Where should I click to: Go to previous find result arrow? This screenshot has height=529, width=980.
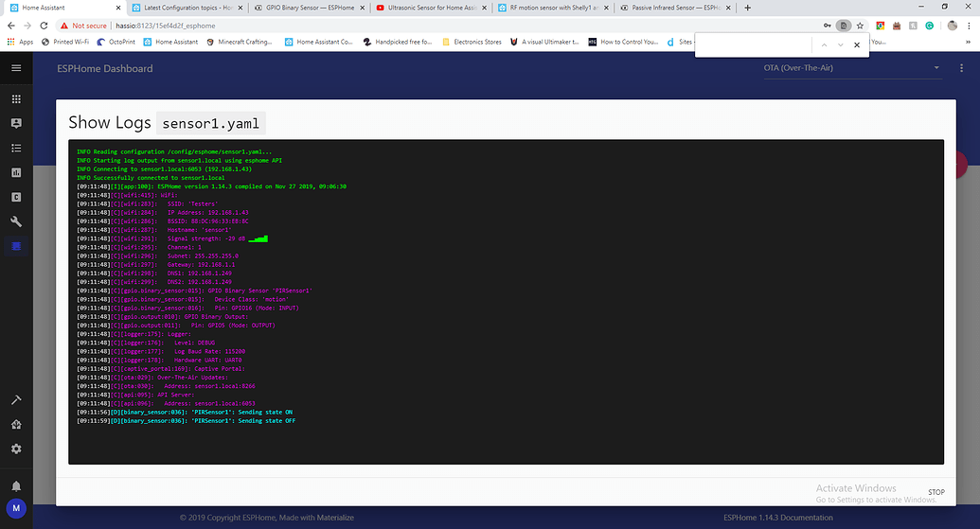pos(824,45)
